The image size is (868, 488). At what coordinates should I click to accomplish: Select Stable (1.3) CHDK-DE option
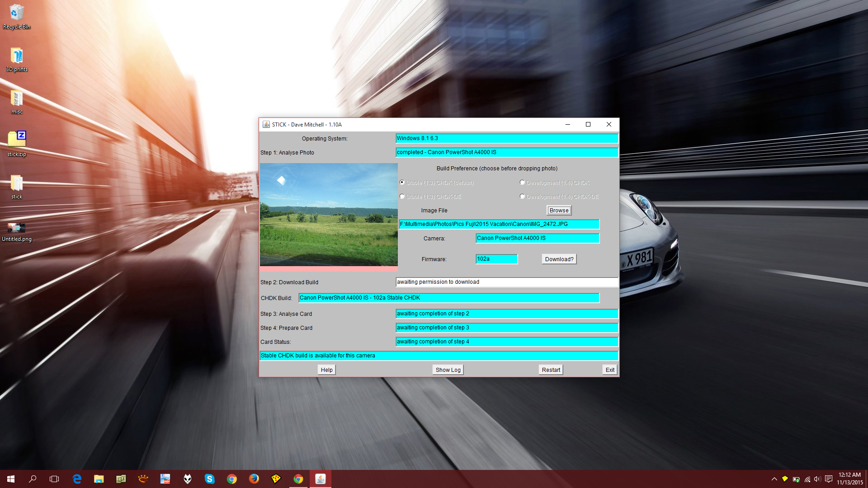pyautogui.click(x=431, y=197)
